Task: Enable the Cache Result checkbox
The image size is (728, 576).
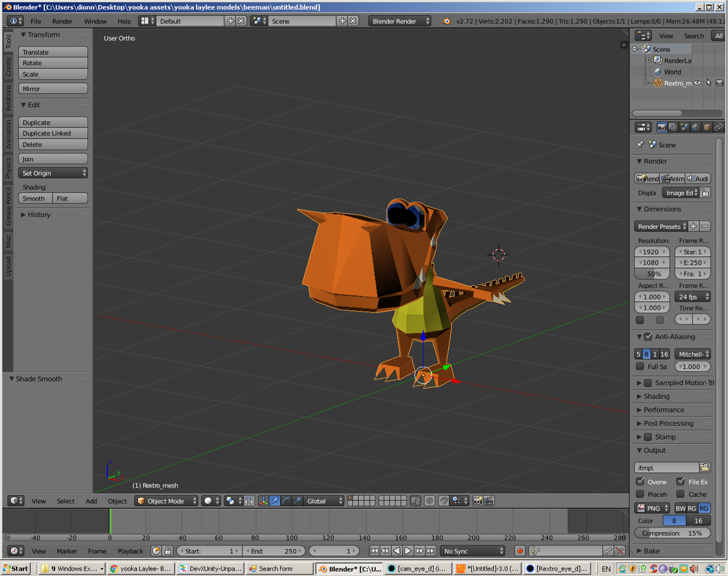Action: pyautogui.click(x=680, y=494)
